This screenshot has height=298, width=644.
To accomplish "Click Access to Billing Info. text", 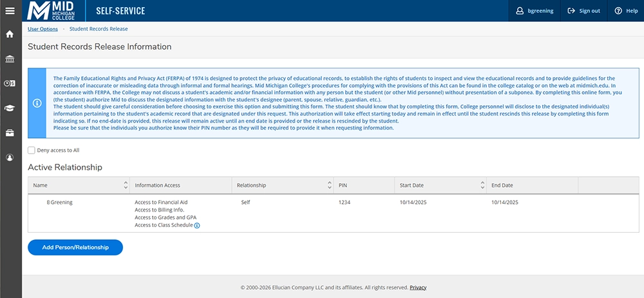I will coord(159,210).
